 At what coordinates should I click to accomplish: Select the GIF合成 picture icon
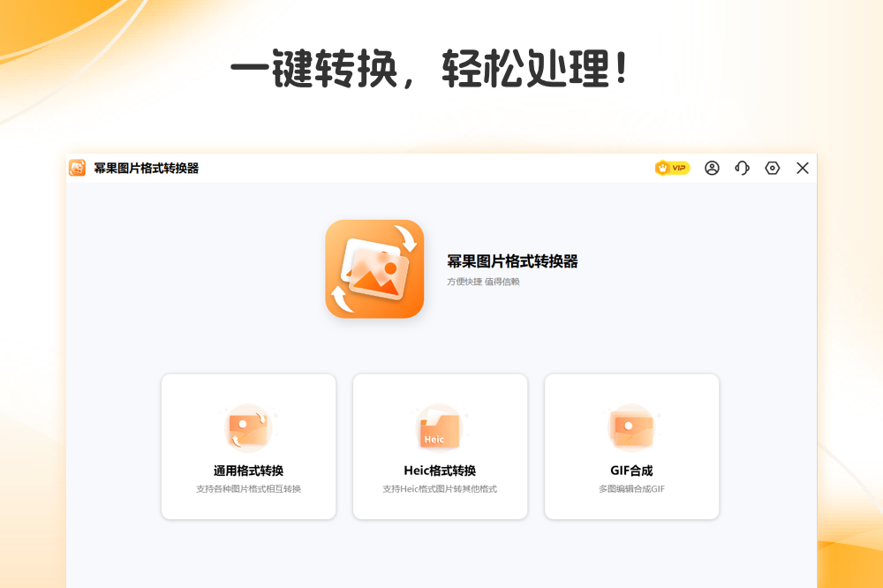[x=631, y=428]
